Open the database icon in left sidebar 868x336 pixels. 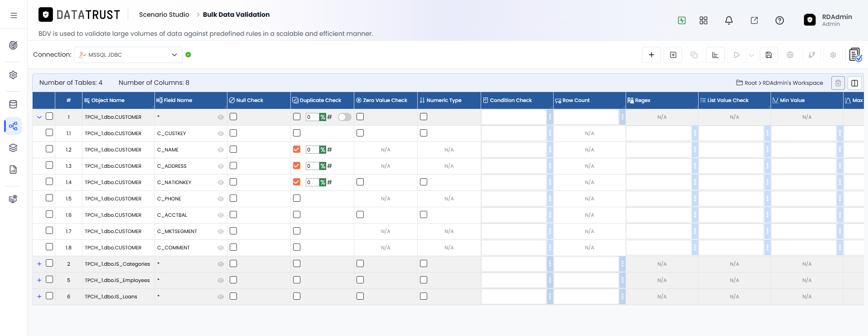(13, 104)
